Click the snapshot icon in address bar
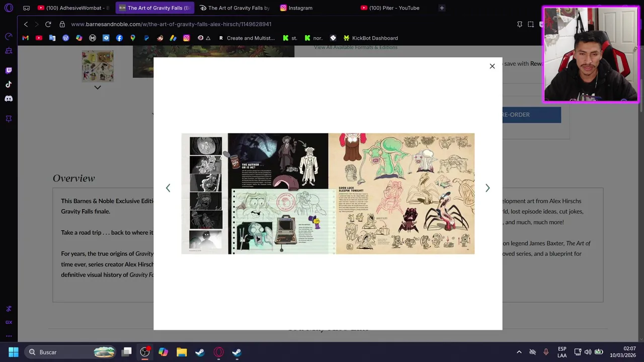 [531, 24]
